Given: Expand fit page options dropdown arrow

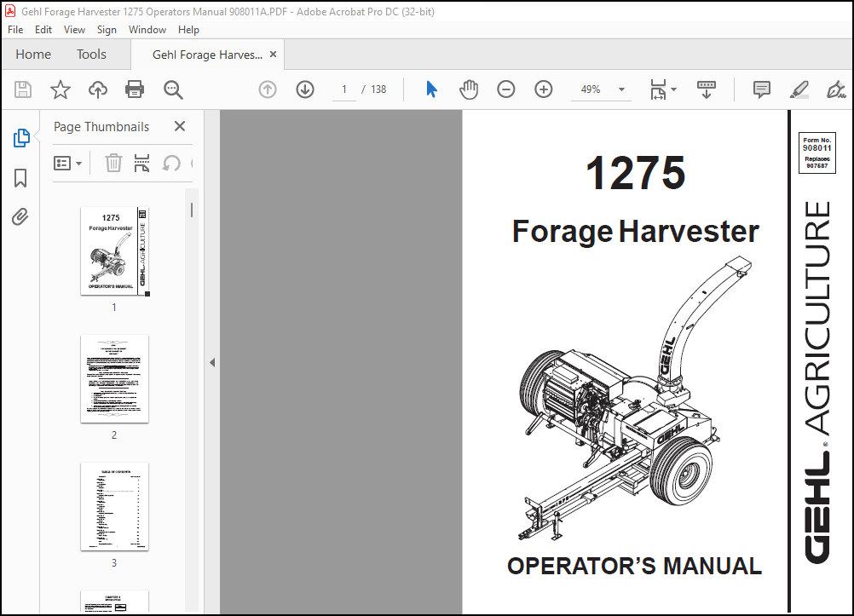Looking at the screenshot, I should coord(673,89).
